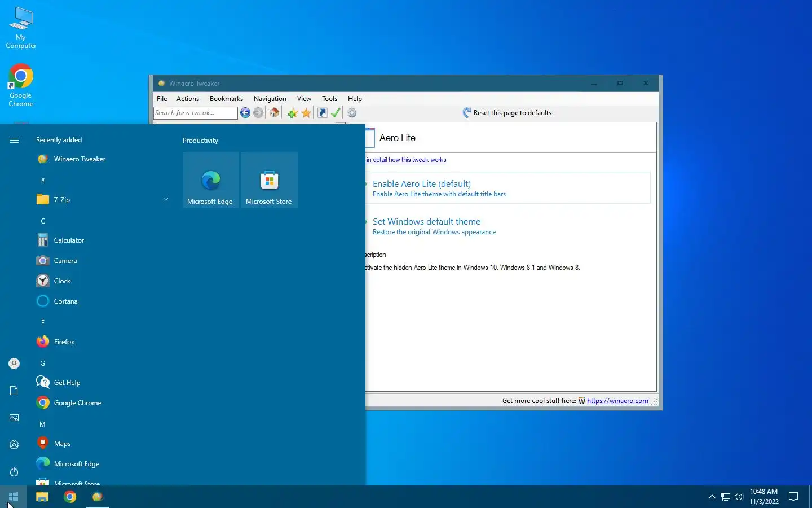
Task: Click the Microsoft Store tile
Action: (x=270, y=180)
